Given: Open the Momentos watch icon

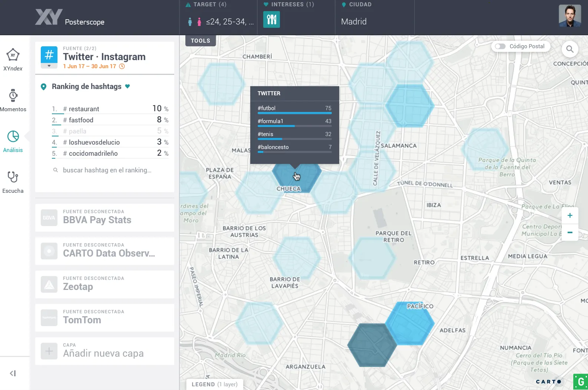Looking at the screenshot, I should click(13, 96).
